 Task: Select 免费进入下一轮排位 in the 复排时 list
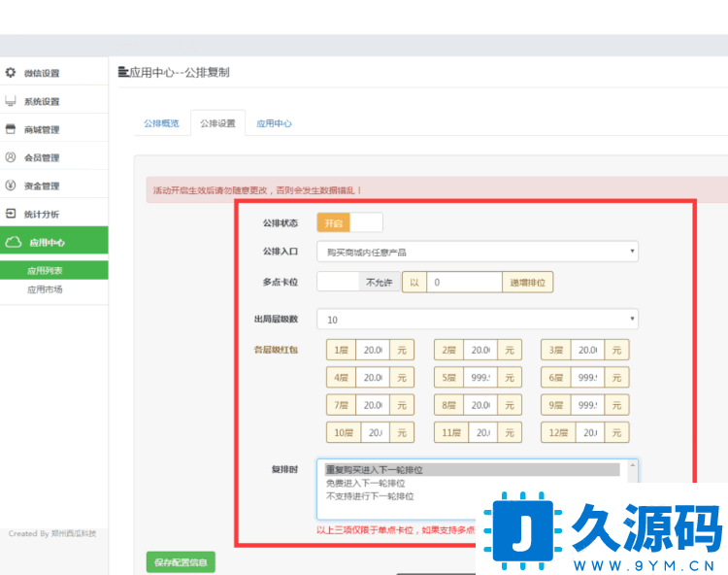coord(365,483)
